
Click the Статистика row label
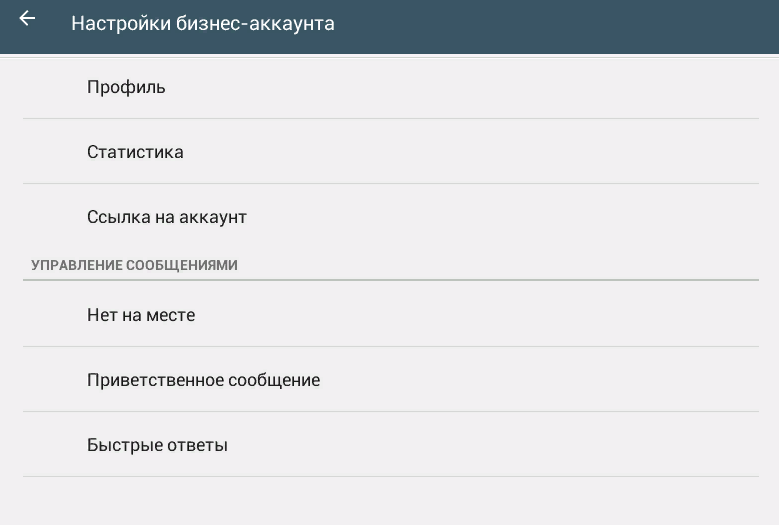[x=135, y=152]
